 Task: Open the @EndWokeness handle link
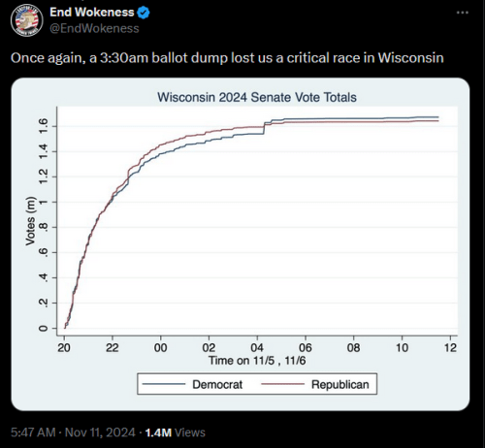point(94,28)
